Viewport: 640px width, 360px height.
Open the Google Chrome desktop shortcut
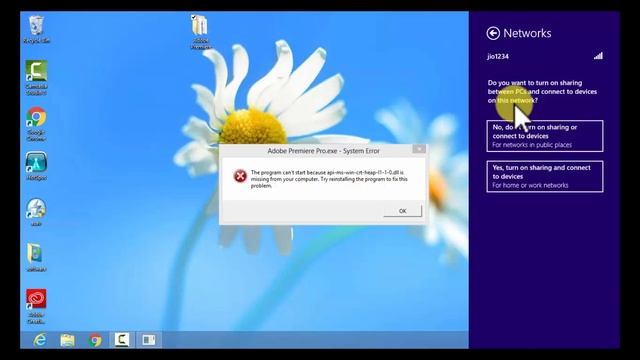pyautogui.click(x=36, y=124)
